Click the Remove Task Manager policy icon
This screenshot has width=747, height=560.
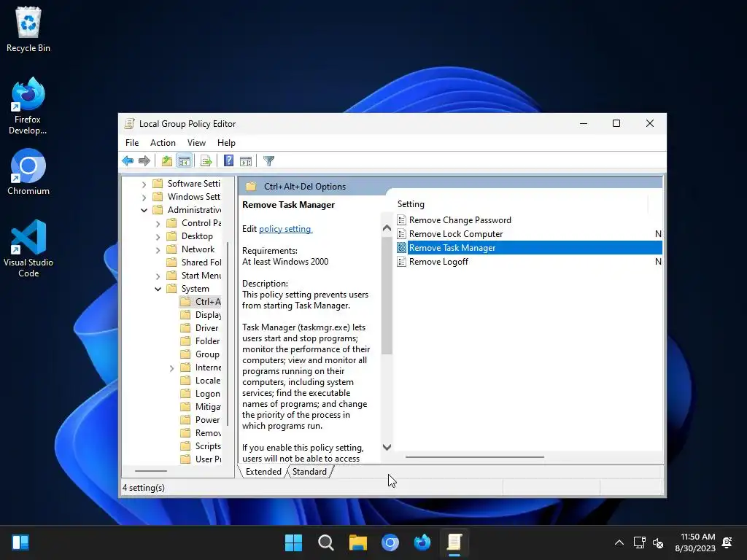[x=402, y=248]
